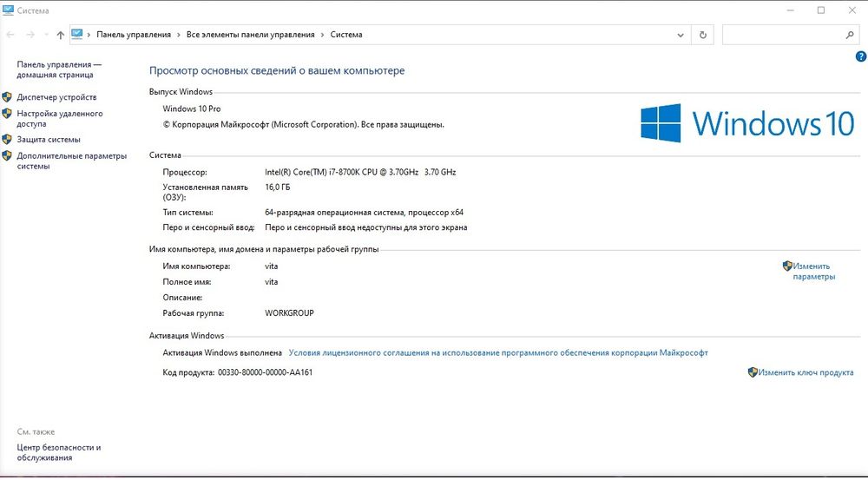Screen dimensions: 868x480
Task: Open Help with the question mark icon
Action: [861, 56]
